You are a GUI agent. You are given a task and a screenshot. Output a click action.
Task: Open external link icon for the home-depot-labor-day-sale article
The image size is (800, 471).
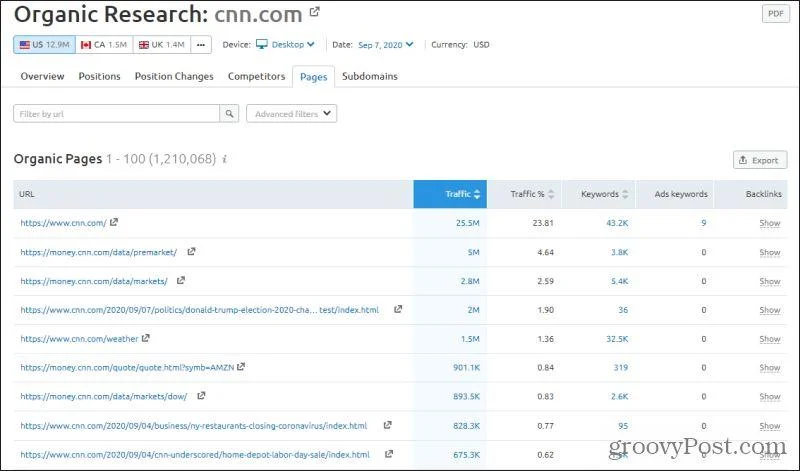click(x=389, y=453)
